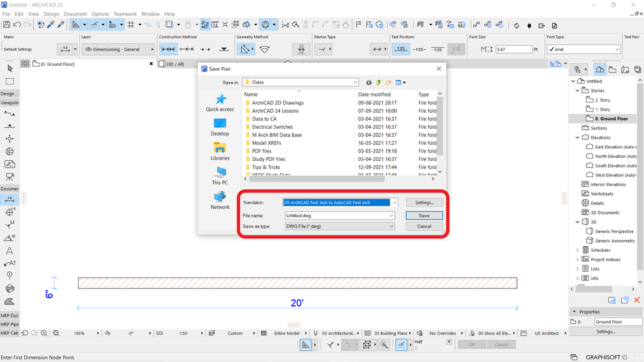Click the Cancel button in Save Plan

point(424,226)
